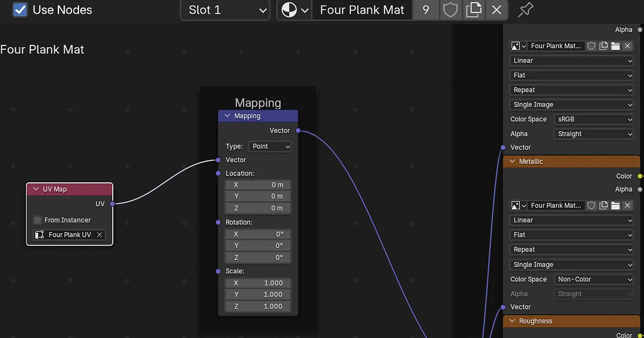Click the Mapping Vector output socket

tap(298, 131)
